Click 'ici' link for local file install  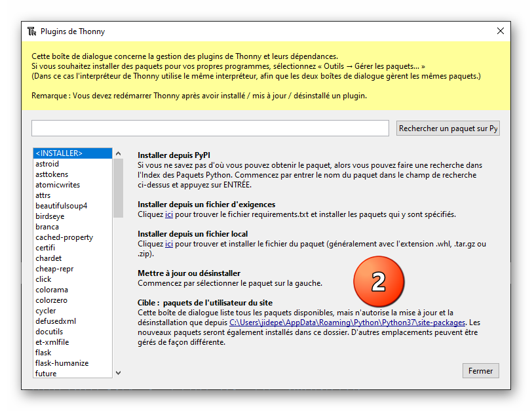pos(169,244)
